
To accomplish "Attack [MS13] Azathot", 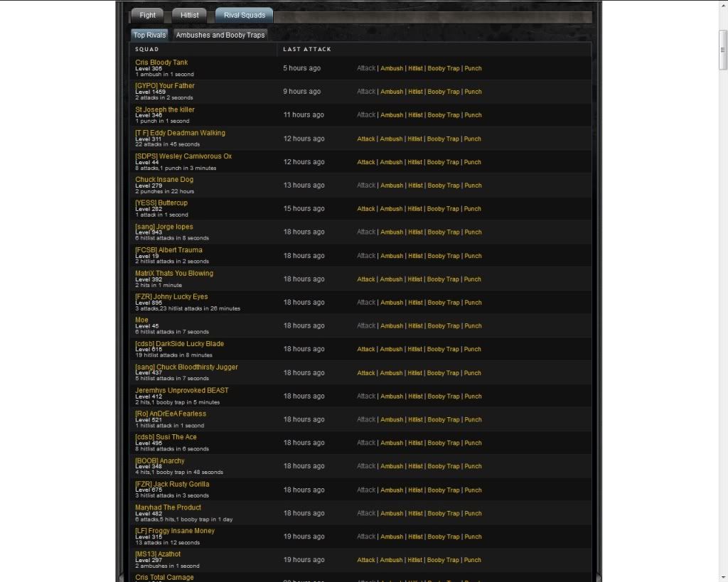I will [x=366, y=560].
